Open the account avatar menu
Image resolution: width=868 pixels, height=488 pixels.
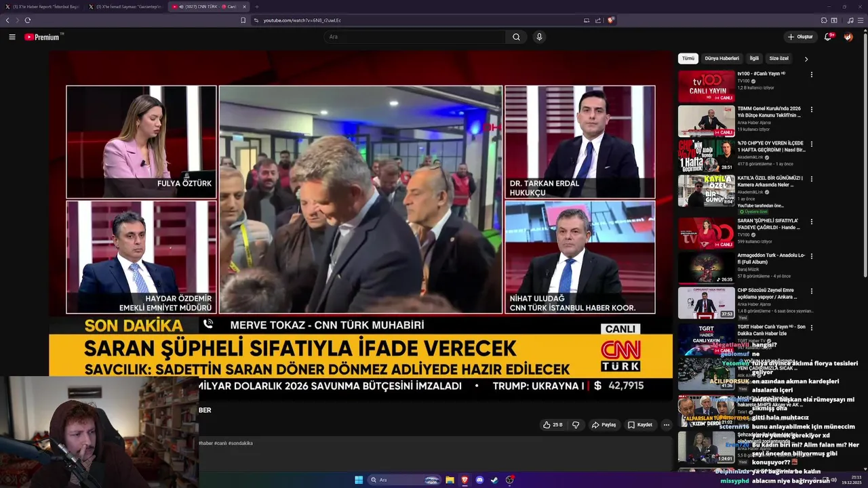[848, 37]
